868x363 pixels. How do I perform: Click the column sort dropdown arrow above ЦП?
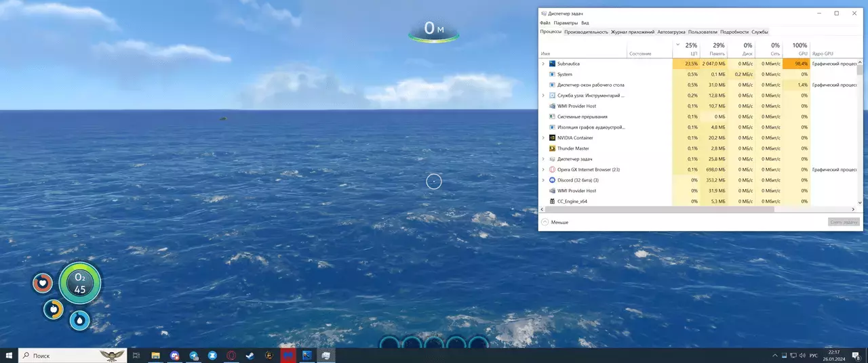pyautogui.click(x=677, y=45)
